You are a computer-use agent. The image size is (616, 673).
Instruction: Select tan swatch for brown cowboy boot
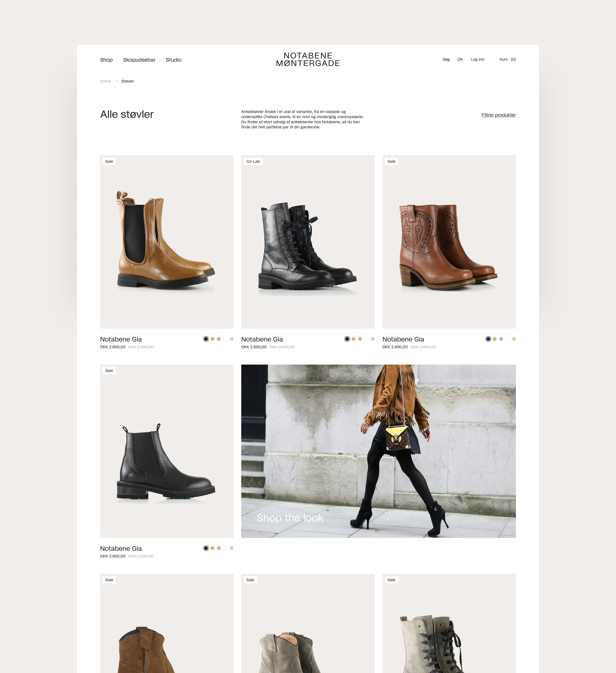click(x=495, y=339)
